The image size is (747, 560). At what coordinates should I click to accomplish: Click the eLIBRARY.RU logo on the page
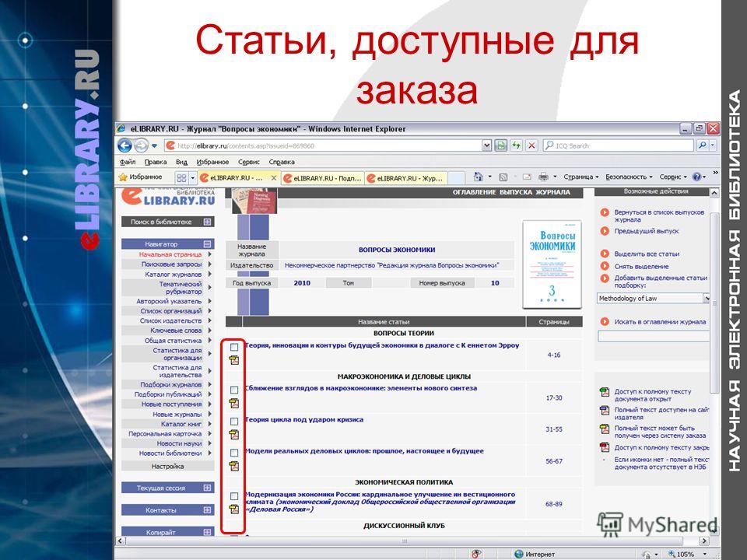pyautogui.click(x=168, y=197)
